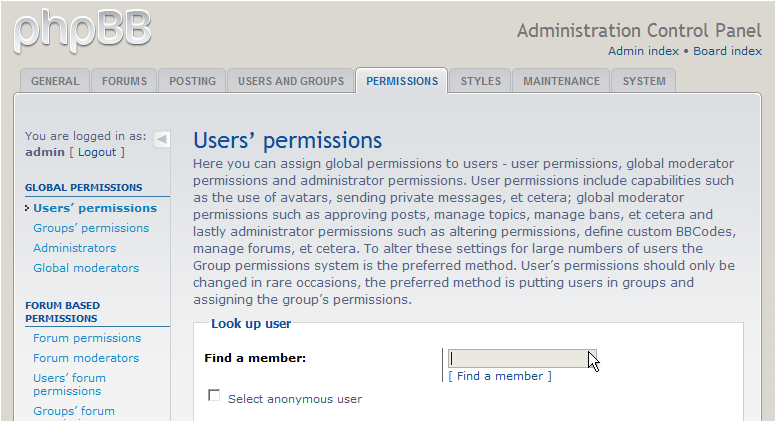Select Global moderators in the sidebar
The height and width of the screenshot is (422, 776).
pyautogui.click(x=86, y=268)
